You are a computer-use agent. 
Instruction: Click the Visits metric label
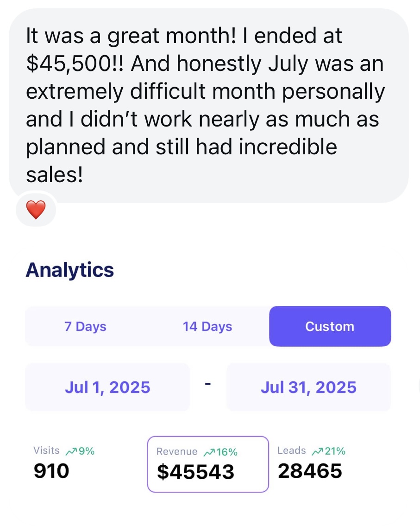coord(46,450)
